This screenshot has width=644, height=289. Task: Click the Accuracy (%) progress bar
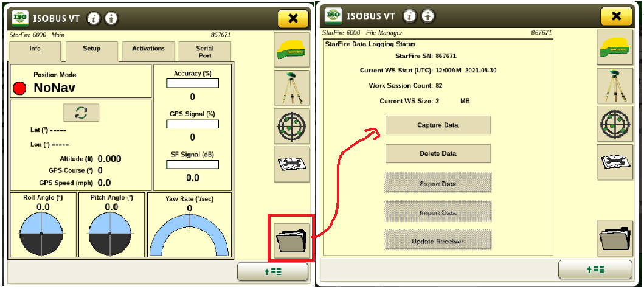(192, 83)
